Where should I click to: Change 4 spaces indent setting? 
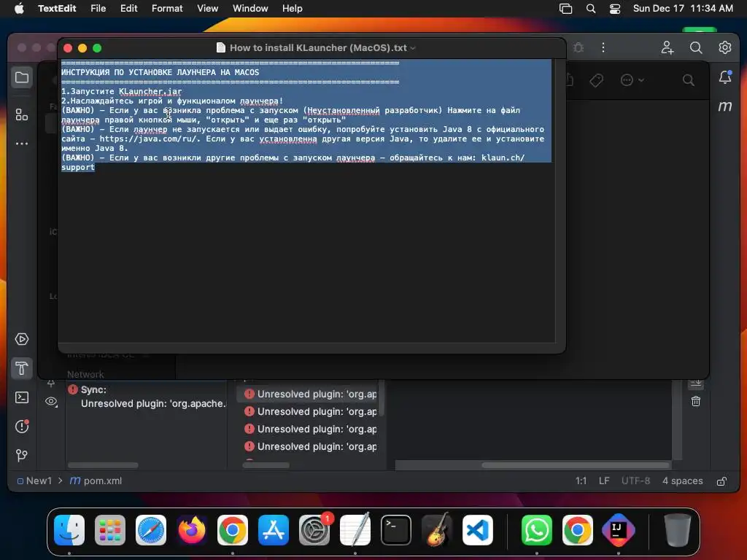point(682,481)
